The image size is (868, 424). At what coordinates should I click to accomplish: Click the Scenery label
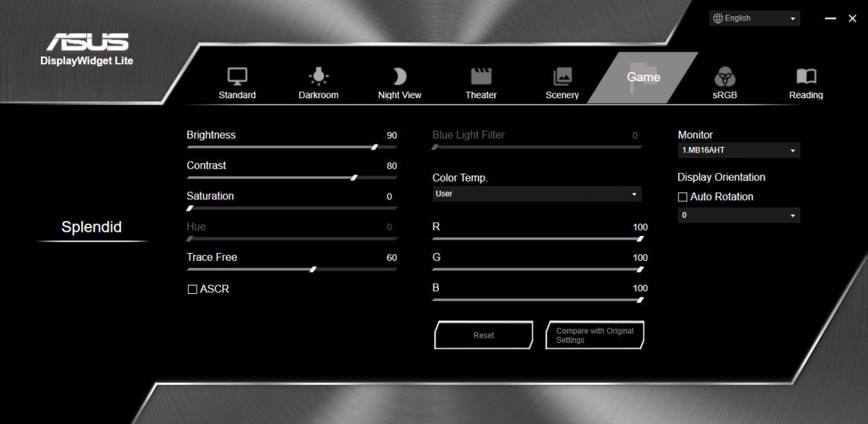563,95
